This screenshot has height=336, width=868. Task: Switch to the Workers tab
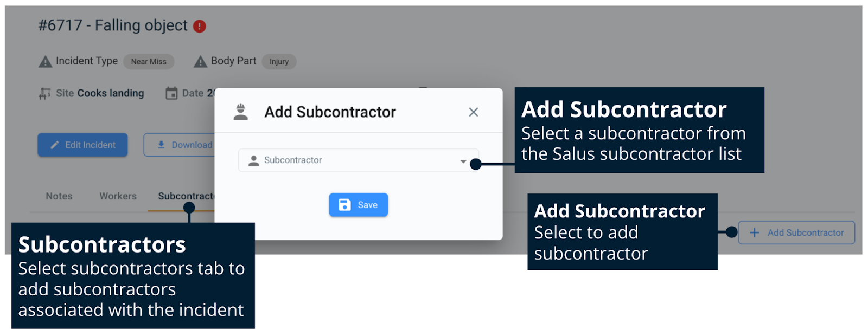tap(118, 196)
